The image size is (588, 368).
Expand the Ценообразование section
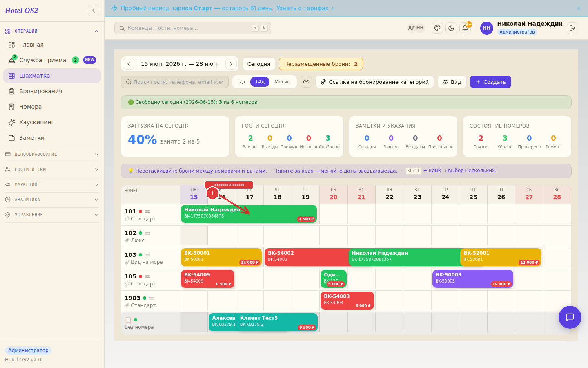coord(52,154)
